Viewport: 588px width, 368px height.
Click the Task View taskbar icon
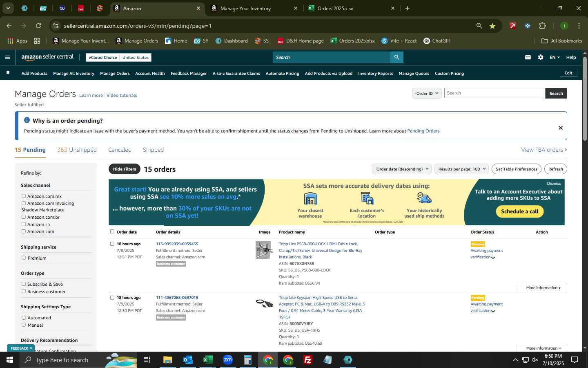click(x=147, y=360)
